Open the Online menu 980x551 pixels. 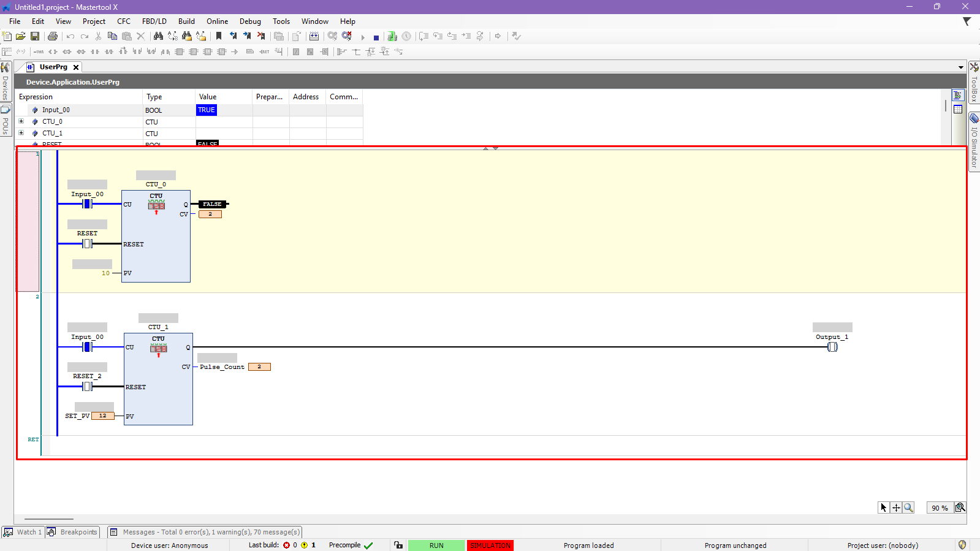(x=217, y=21)
